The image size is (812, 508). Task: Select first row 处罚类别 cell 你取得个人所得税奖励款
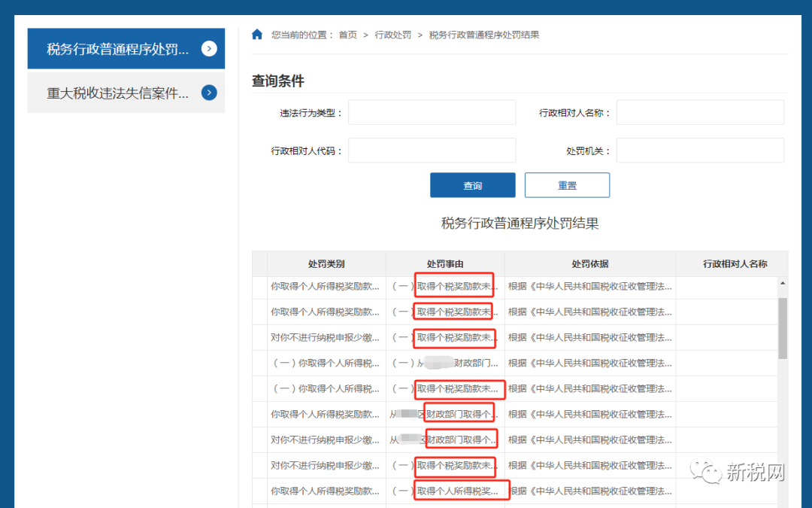click(x=326, y=286)
